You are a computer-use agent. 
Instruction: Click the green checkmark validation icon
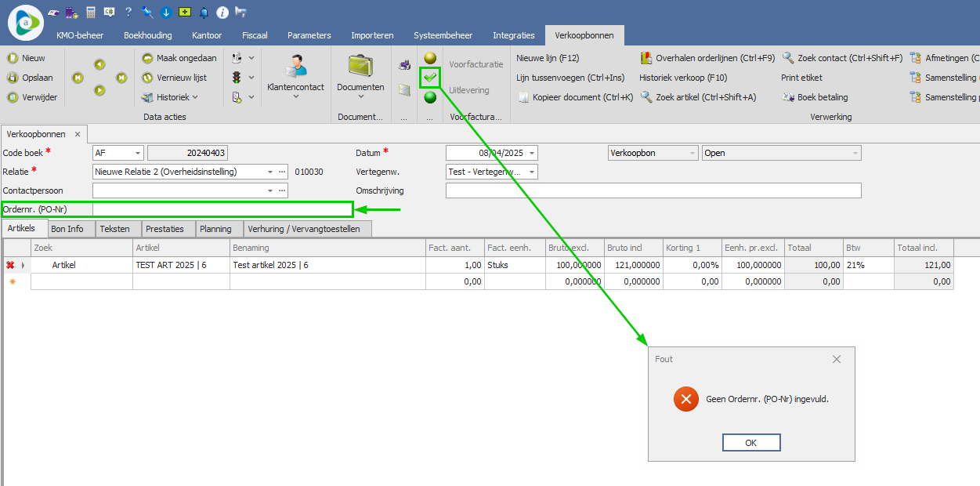pos(430,77)
